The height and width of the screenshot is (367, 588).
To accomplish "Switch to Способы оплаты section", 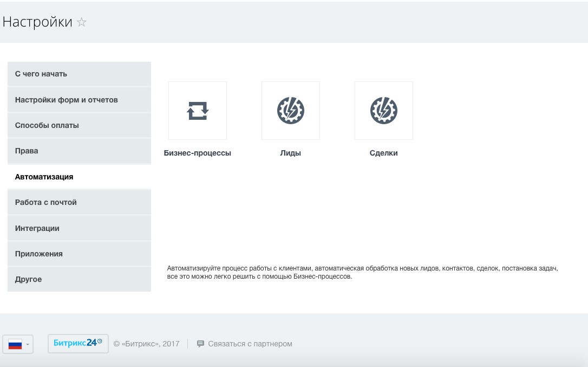I will pos(79,125).
